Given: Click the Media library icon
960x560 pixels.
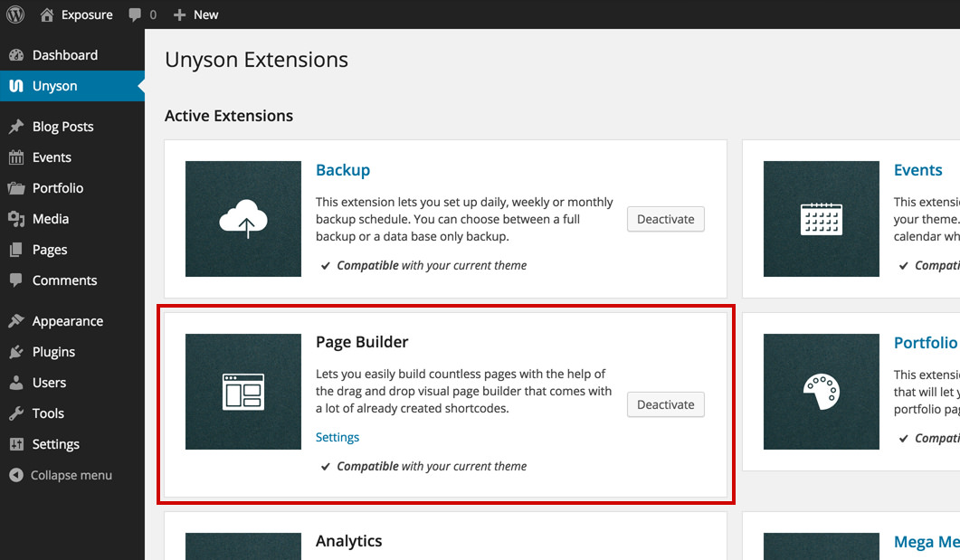Looking at the screenshot, I should point(16,219).
